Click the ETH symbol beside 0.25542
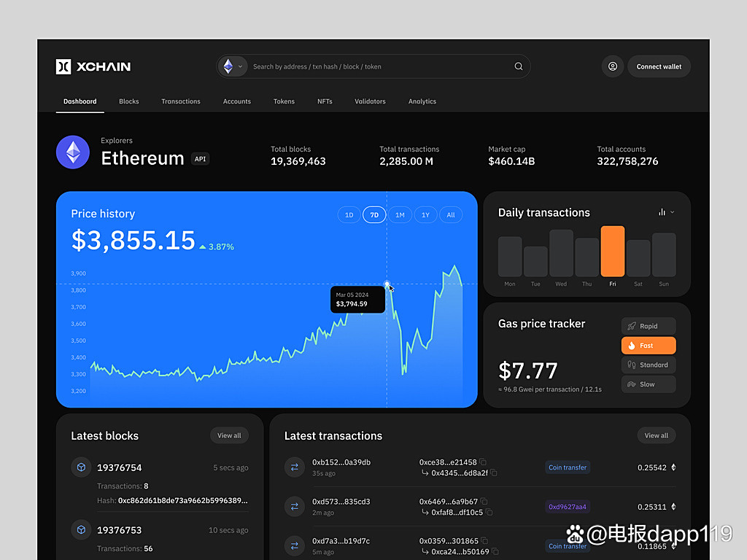This screenshot has width=747, height=560. [x=673, y=467]
